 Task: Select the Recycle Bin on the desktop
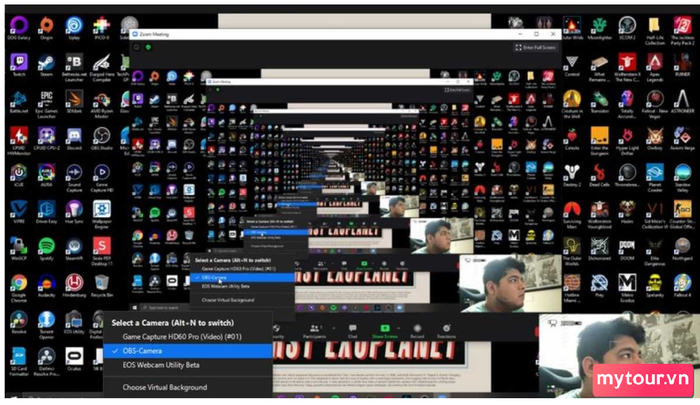(102, 286)
